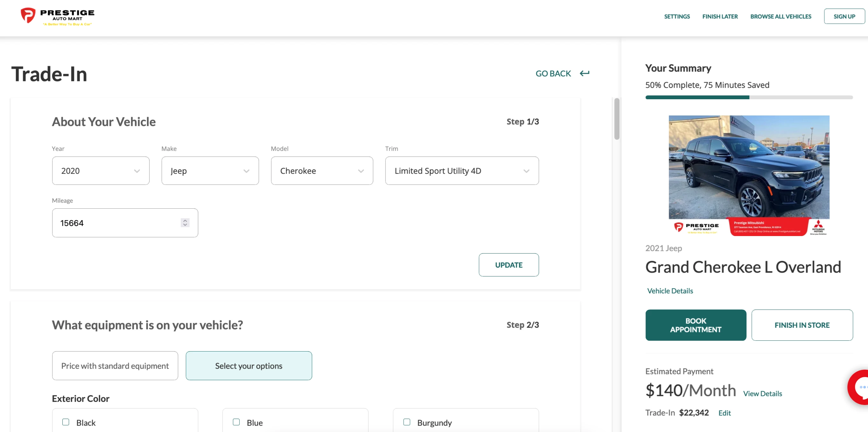Screen dimensions: 868x432
Task: Click the Go Back arrow icon
Action: (584, 73)
